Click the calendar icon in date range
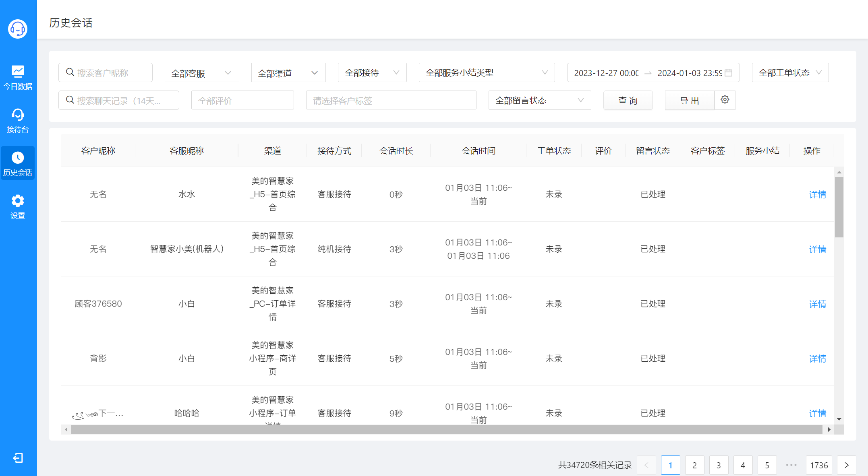868x476 pixels. pos(728,73)
